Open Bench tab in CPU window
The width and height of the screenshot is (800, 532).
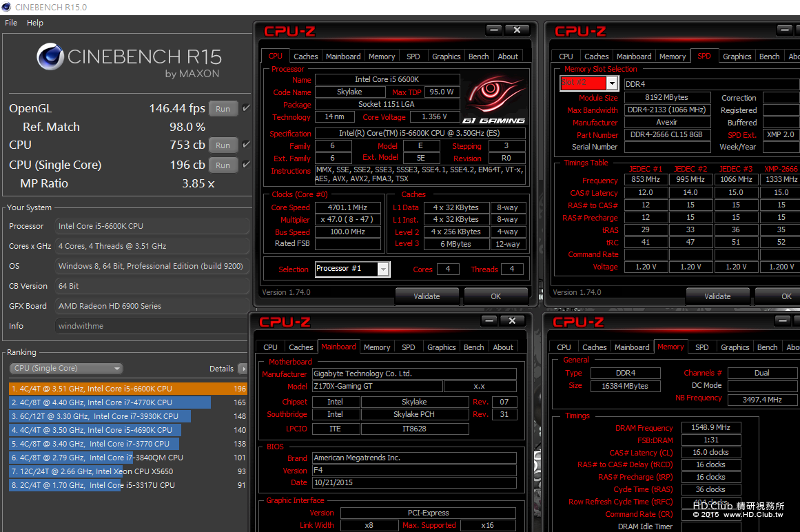pyautogui.click(x=479, y=57)
